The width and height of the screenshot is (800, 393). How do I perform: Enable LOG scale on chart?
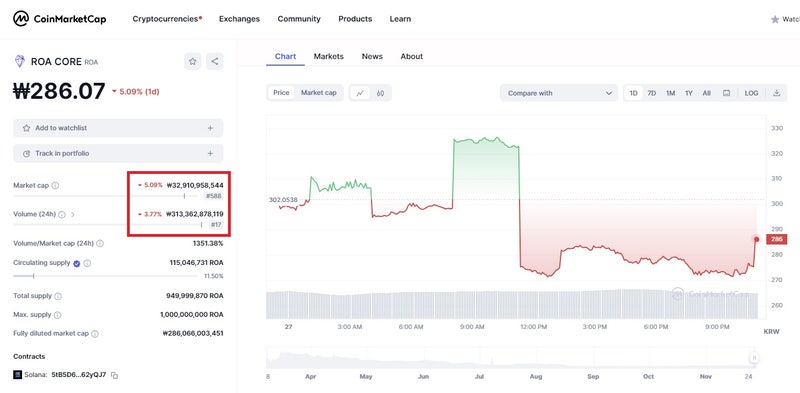click(x=751, y=93)
